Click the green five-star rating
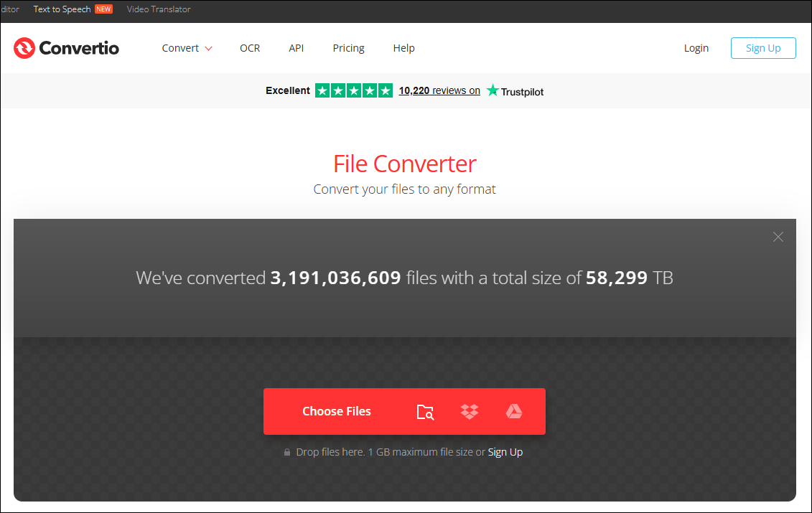Viewport: 812px width, 513px height. click(354, 90)
